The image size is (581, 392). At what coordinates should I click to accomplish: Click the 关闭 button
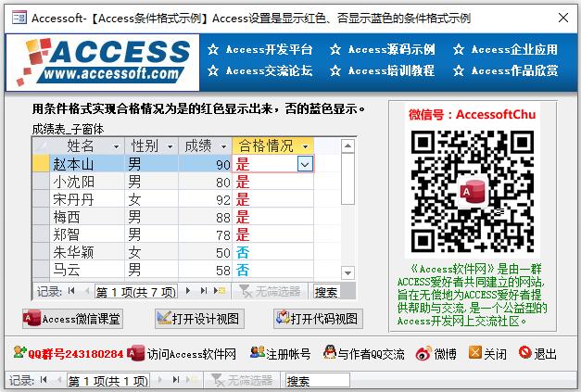click(487, 354)
